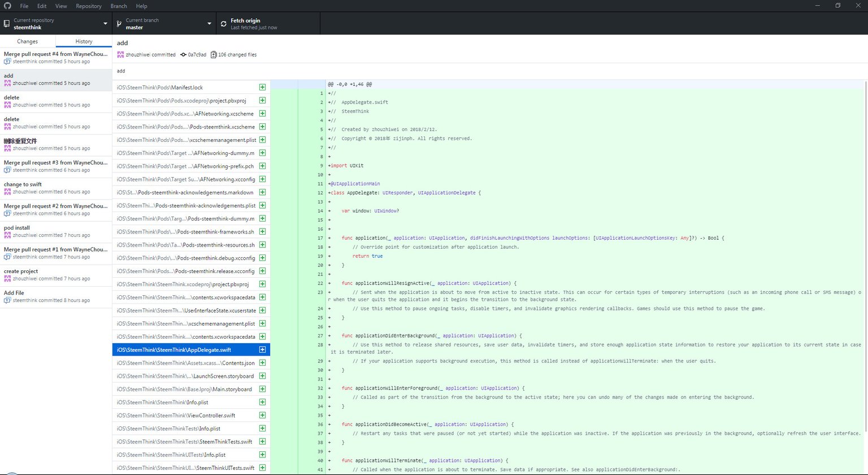The height and width of the screenshot is (475, 868).
Task: Click added-status icon for Pods-steemthink-acknowledgements.markdown
Action: point(262,192)
